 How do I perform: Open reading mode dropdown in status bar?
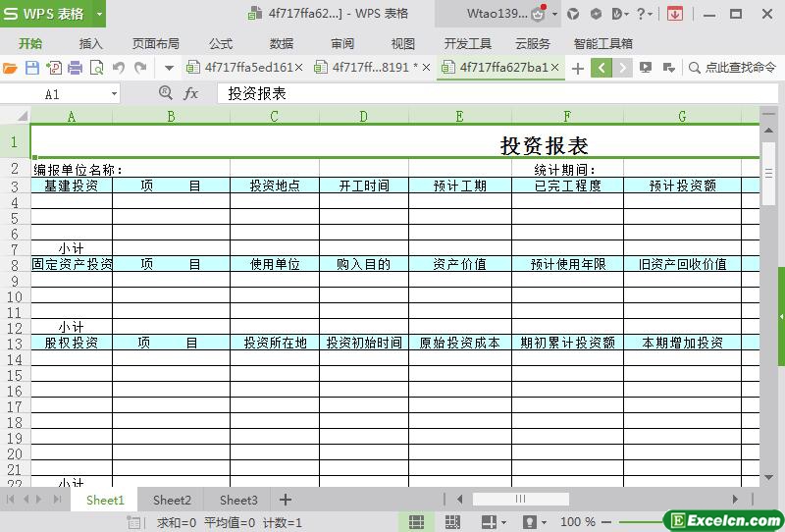(503, 522)
